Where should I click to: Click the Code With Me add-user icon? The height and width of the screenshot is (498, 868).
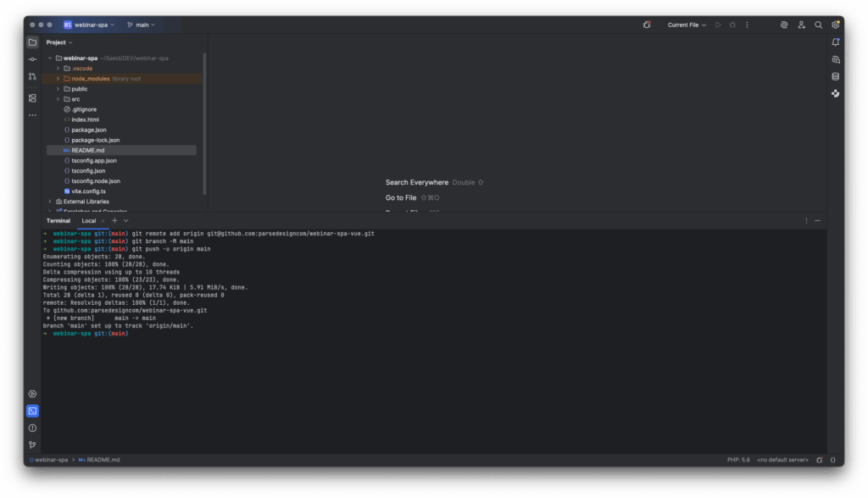801,25
